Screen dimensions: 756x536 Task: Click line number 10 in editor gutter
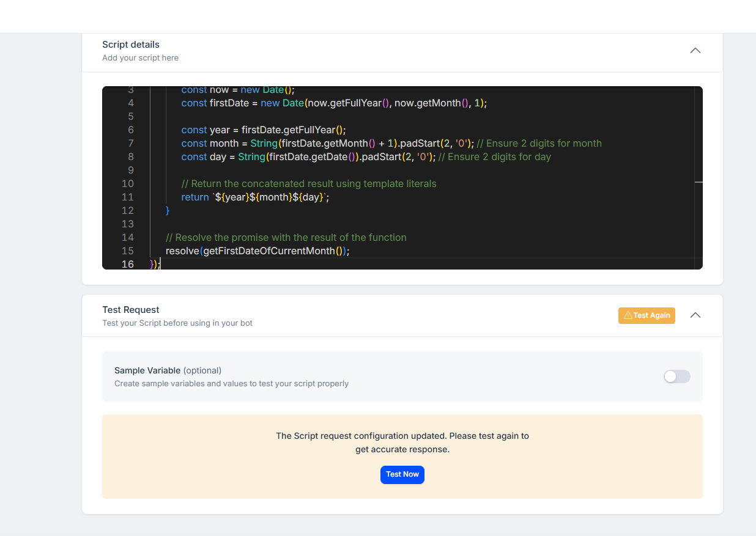pos(127,183)
